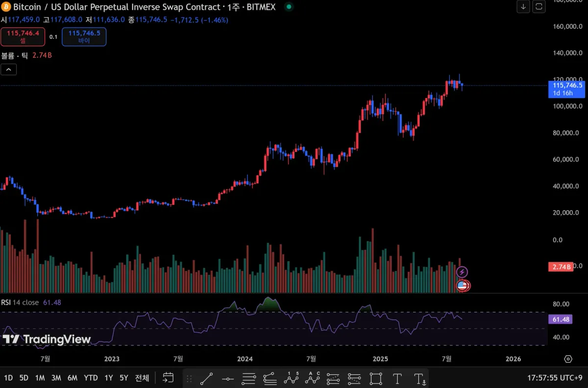Viewport: 588px width, 388px height.
Task: Click the high price 고117,608.0
Action: [x=63, y=20]
